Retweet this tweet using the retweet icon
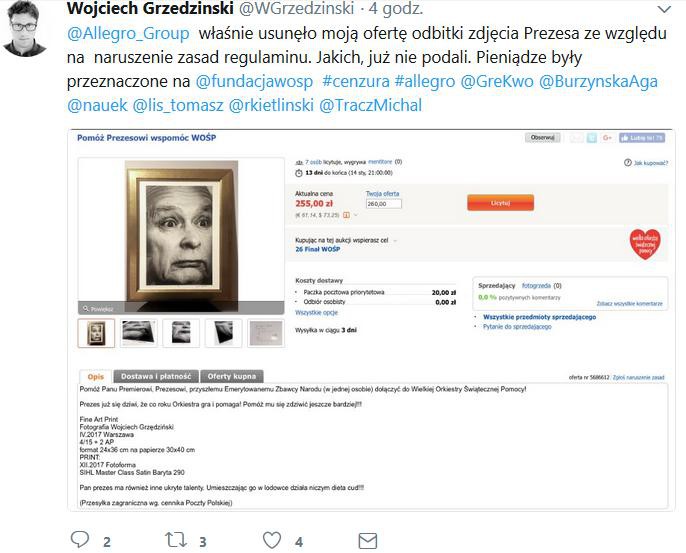 coord(176,540)
